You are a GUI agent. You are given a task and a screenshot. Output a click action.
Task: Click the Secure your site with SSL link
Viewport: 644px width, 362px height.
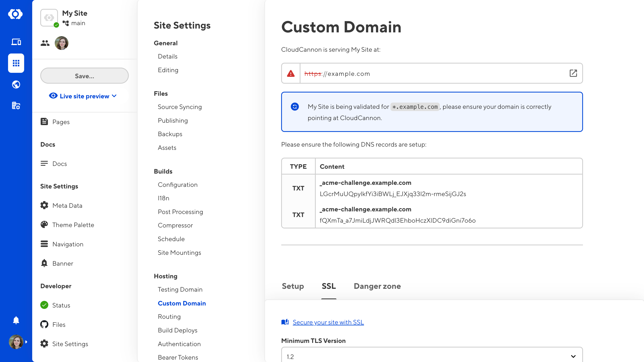pyautogui.click(x=328, y=322)
